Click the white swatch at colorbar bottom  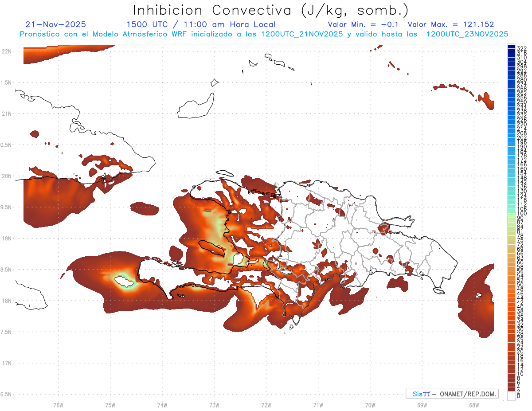(x=511, y=397)
